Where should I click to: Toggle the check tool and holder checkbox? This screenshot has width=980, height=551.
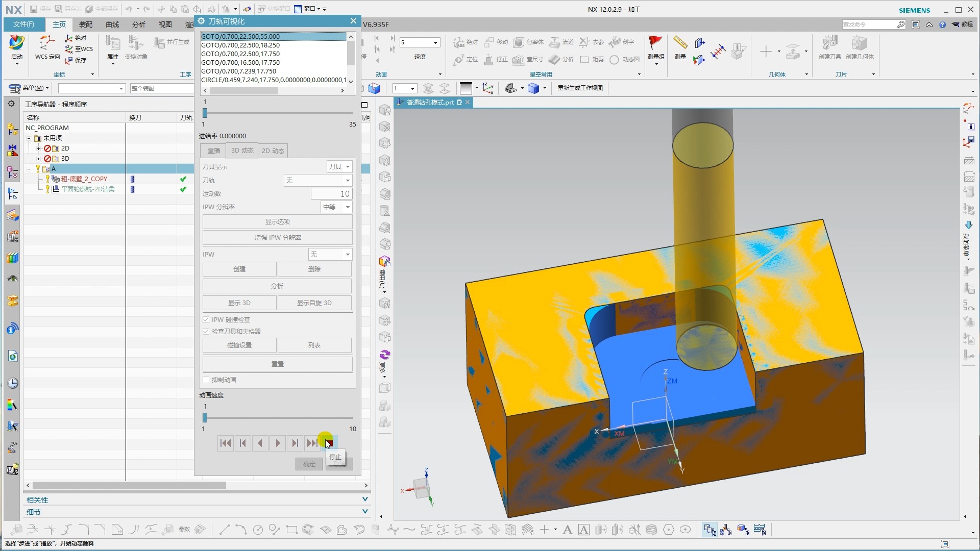(x=206, y=332)
